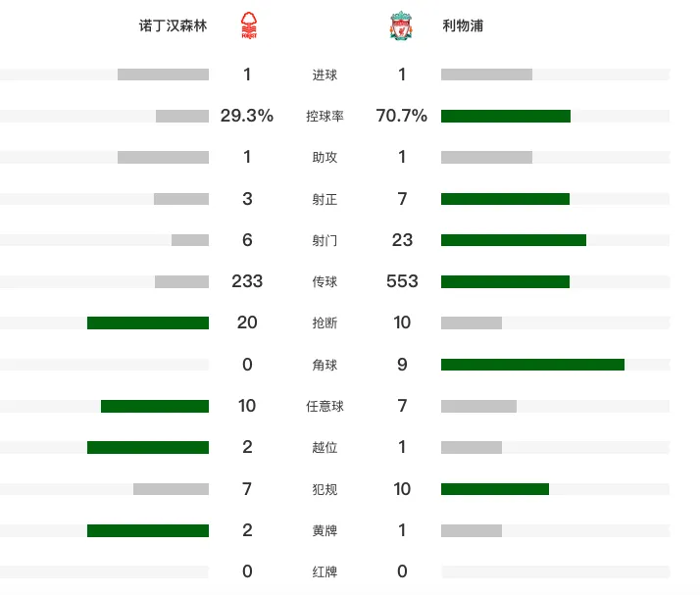
Task: Select the 越位 stat label
Action: click(325, 447)
